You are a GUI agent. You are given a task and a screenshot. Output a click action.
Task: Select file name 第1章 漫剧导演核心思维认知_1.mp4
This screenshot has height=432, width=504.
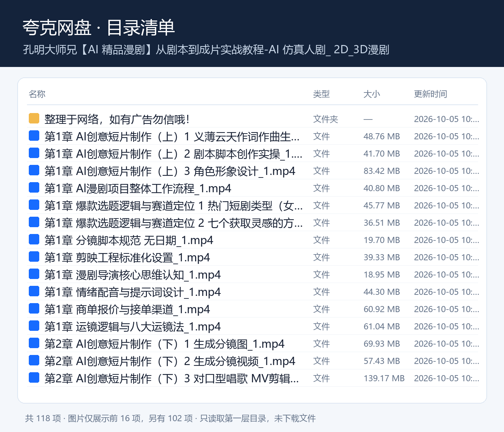132,275
